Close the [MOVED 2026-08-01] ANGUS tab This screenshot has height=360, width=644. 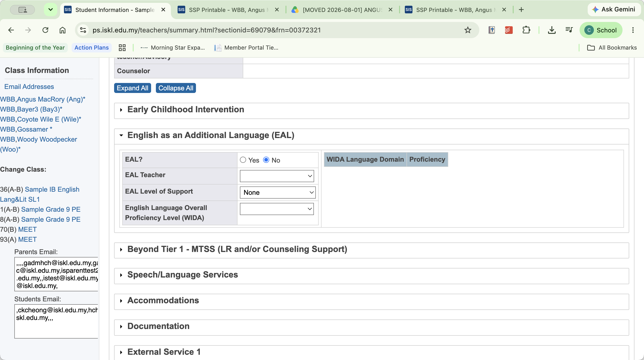point(391,10)
